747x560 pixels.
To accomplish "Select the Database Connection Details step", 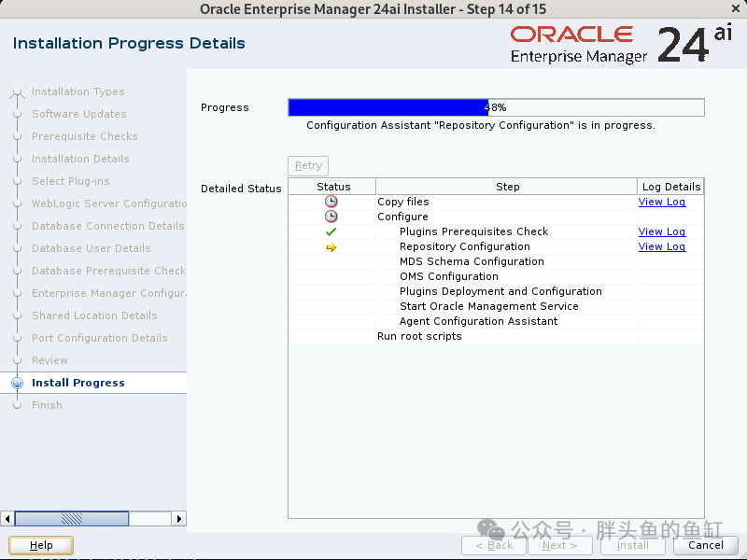I will click(108, 226).
